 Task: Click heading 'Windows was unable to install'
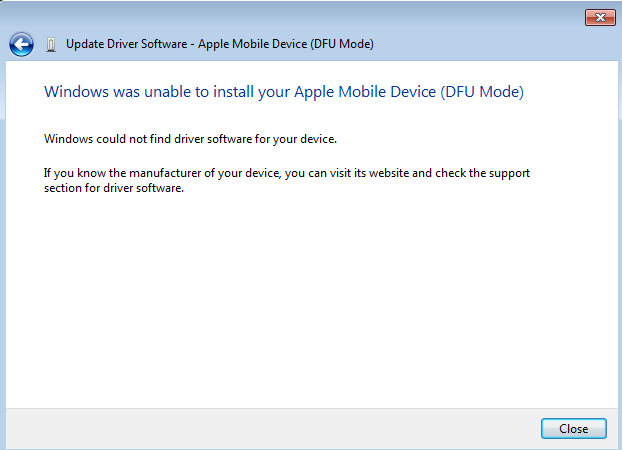pyautogui.click(x=284, y=92)
